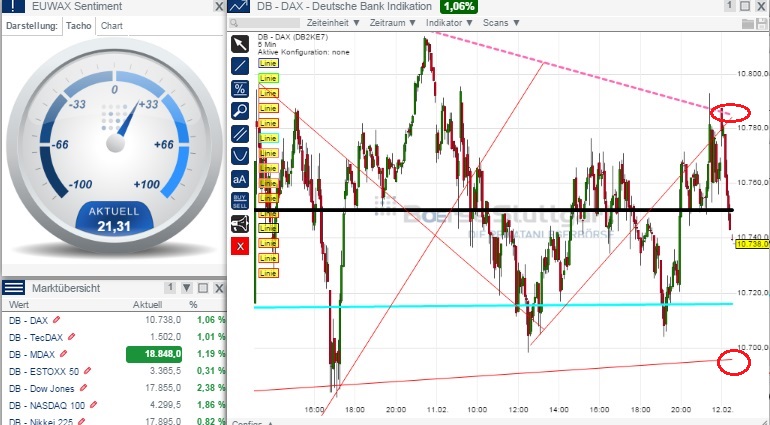The width and height of the screenshot is (770, 425).
Task: Click the pencil icon next to DB - TecDAX
Action: click(x=72, y=337)
